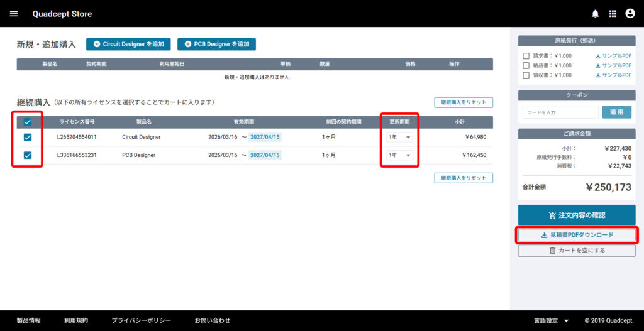644x331 pixels.
Task: Uncheck the PCB Designer license checkbox
Action: tap(27, 155)
